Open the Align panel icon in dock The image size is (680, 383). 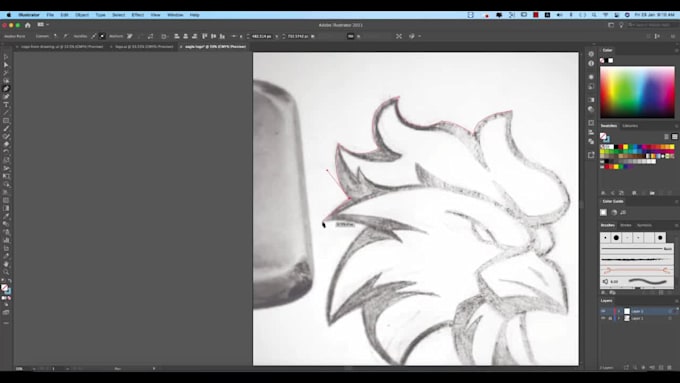tap(591, 132)
